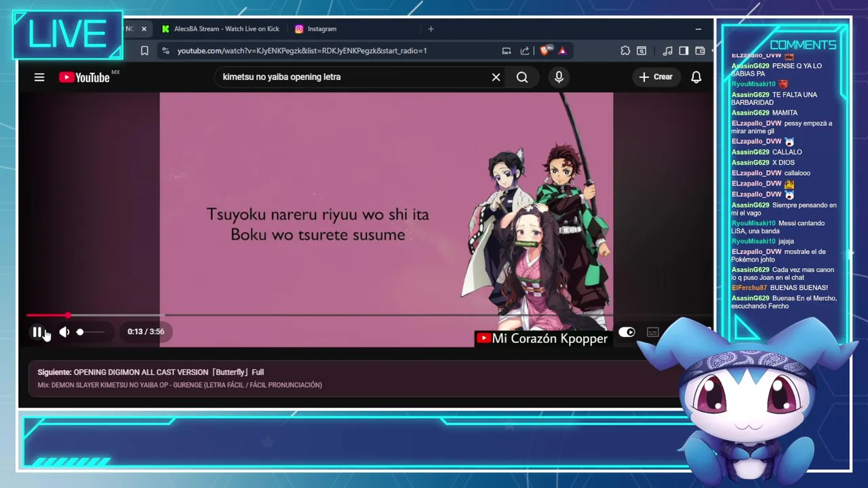868x488 pixels.
Task: Minimize the browser window
Action: tap(698, 29)
